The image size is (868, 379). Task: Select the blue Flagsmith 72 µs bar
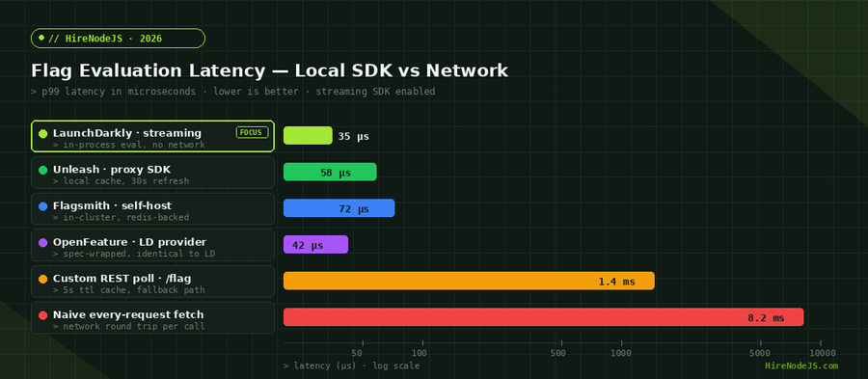(339, 208)
